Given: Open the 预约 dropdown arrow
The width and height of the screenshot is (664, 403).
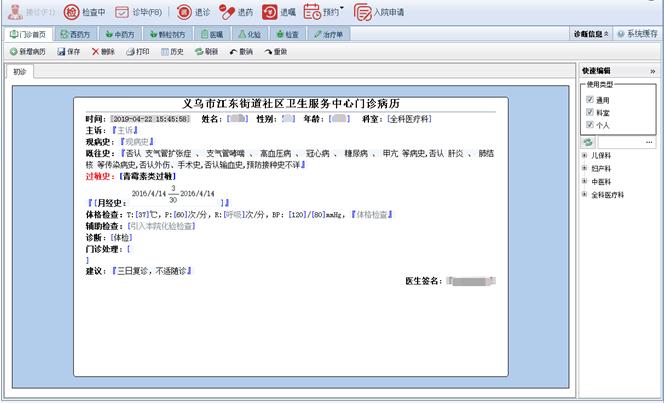Looking at the screenshot, I should click(343, 9).
